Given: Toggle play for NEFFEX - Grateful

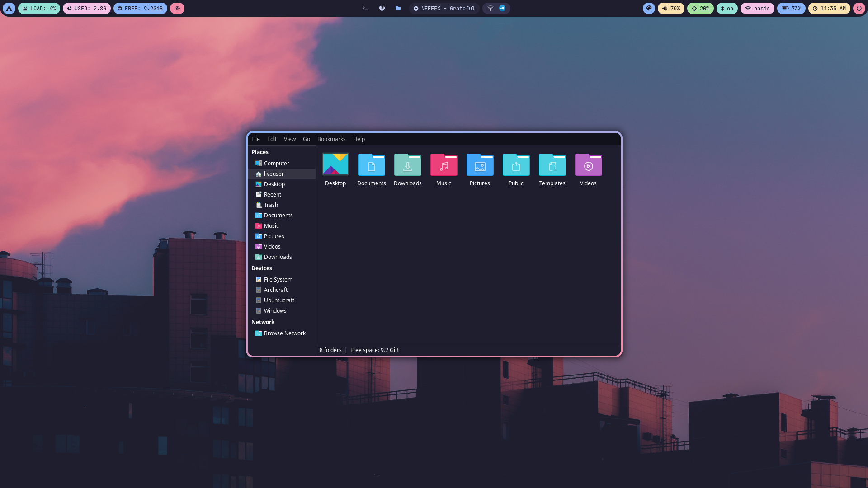Looking at the screenshot, I should [x=416, y=8].
